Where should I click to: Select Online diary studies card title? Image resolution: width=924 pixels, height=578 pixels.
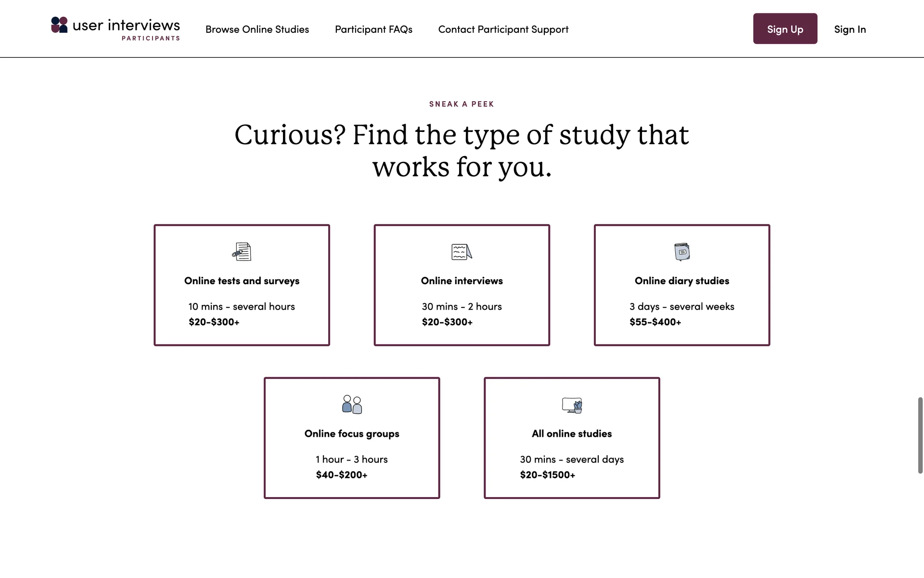click(682, 281)
